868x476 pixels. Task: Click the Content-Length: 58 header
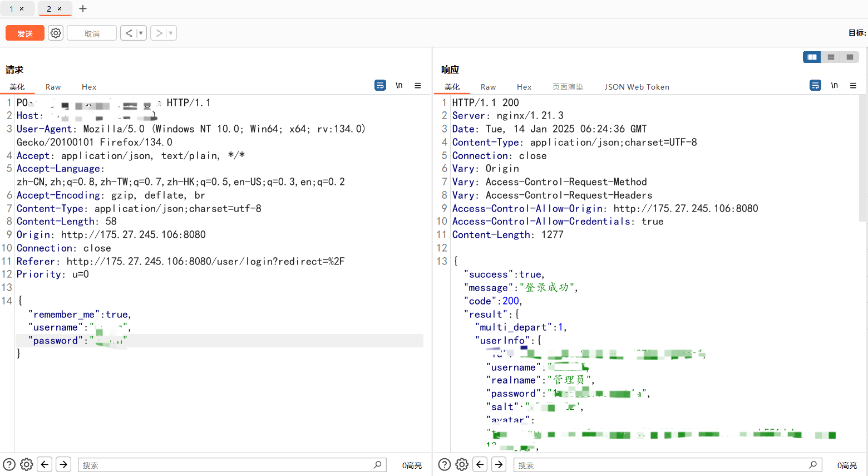click(67, 222)
